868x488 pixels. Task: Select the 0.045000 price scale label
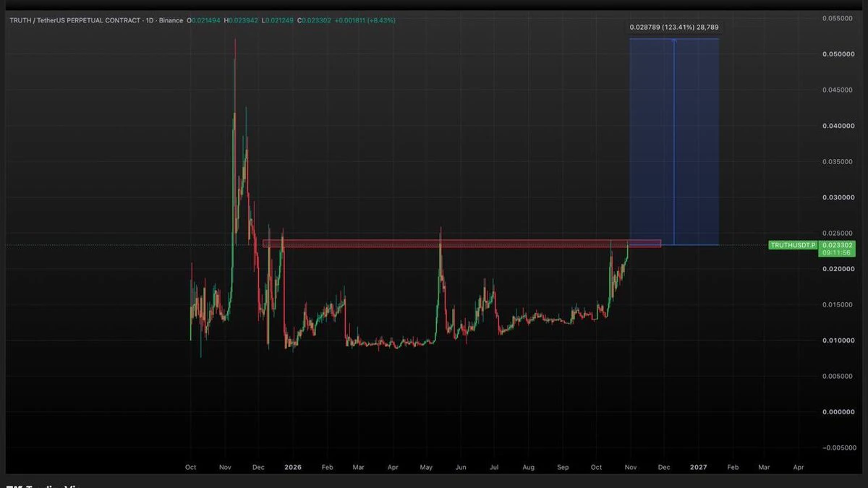pyautogui.click(x=838, y=90)
